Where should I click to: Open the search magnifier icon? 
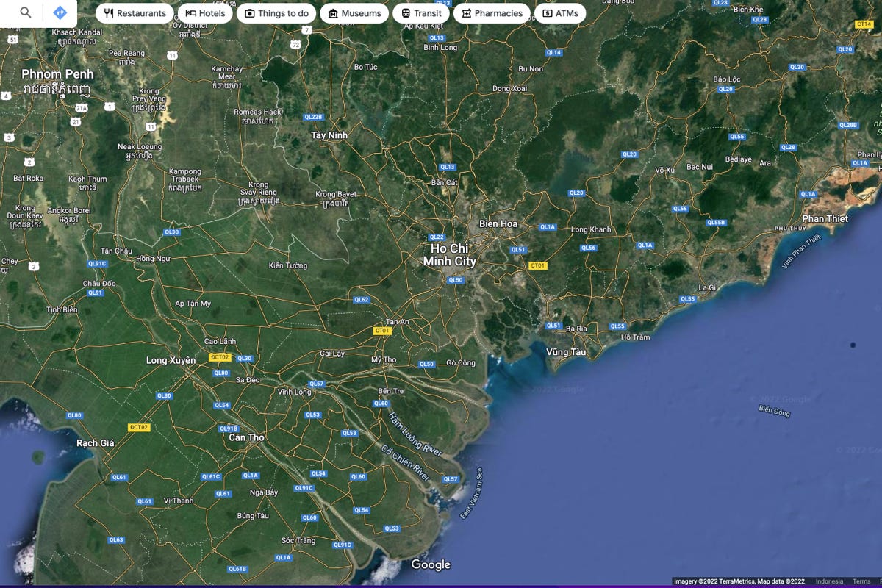tap(26, 12)
